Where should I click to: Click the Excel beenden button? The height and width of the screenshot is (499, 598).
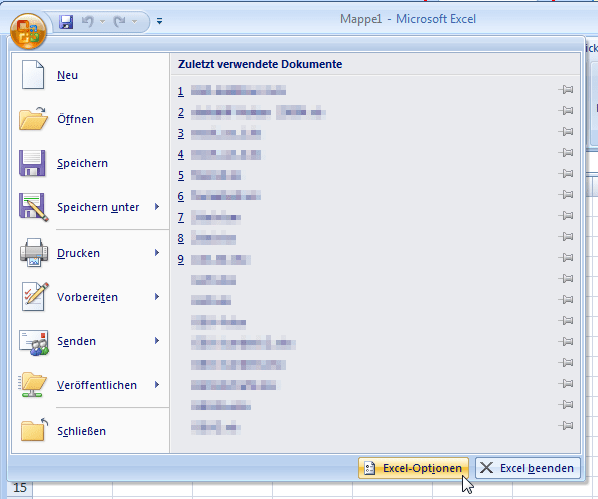(x=528, y=468)
